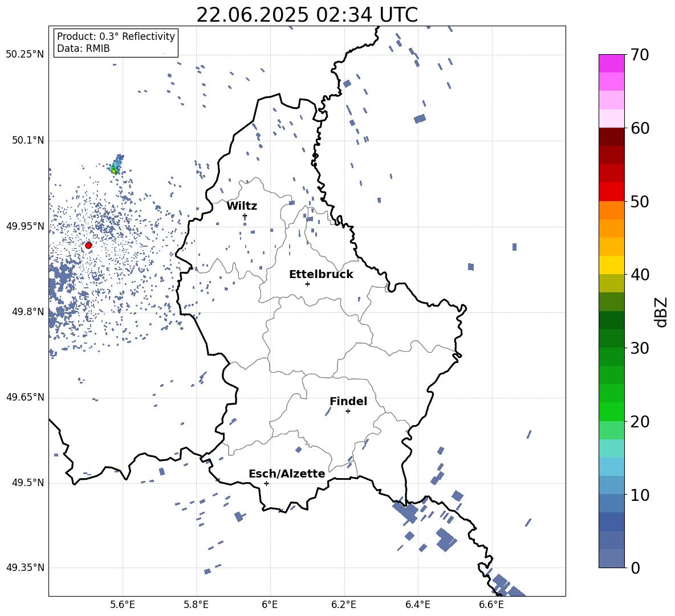Click the colorbar tick value 70

click(640, 55)
